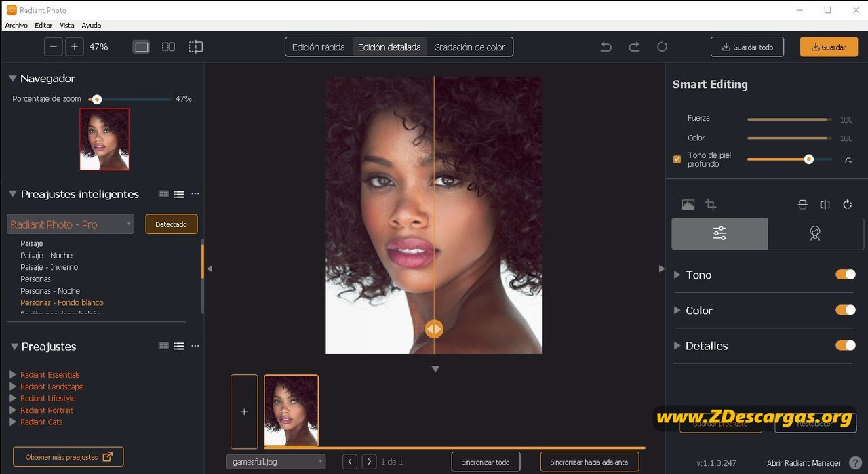Screen dimensions: 868x474
Task: Open the Vista menu
Action: point(67,25)
